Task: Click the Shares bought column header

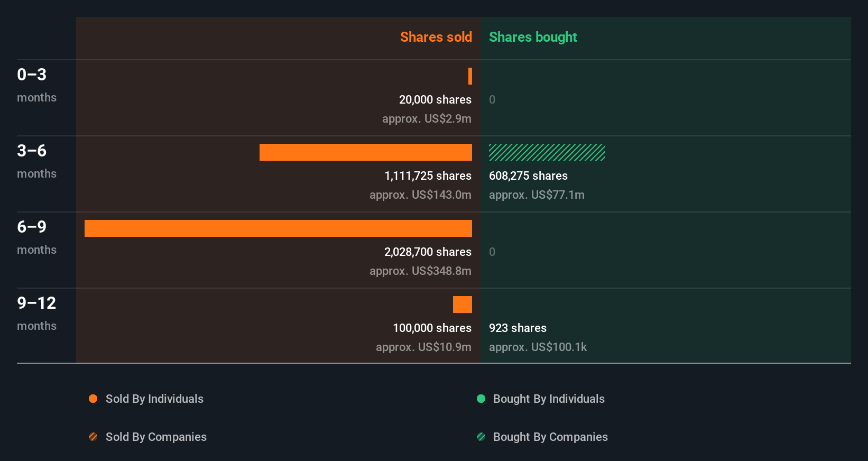Action: tap(533, 37)
